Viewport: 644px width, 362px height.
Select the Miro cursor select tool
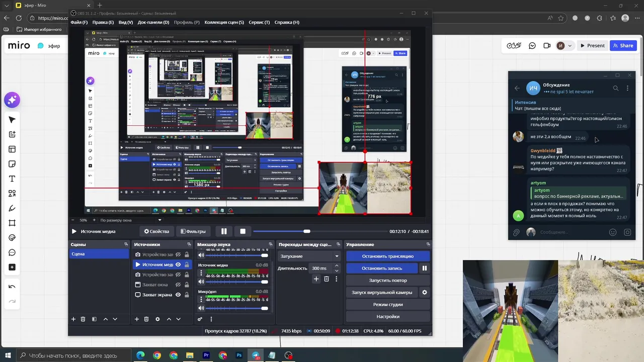pyautogui.click(x=12, y=120)
